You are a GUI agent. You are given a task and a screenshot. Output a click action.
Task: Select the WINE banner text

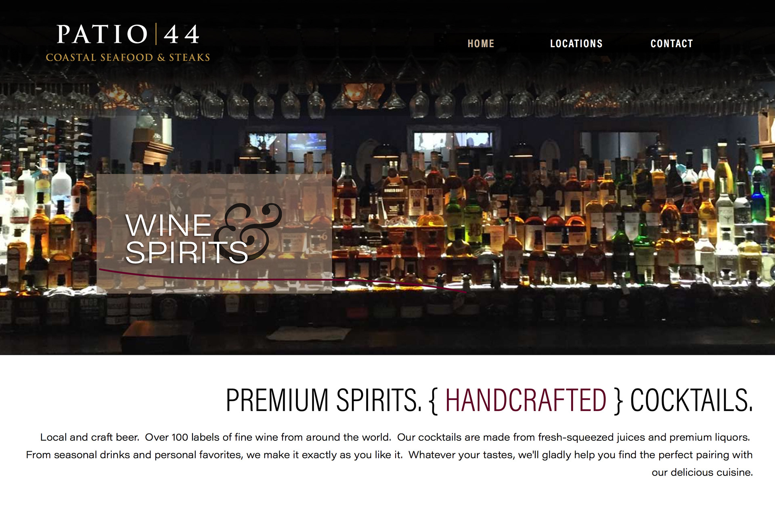[168, 225]
